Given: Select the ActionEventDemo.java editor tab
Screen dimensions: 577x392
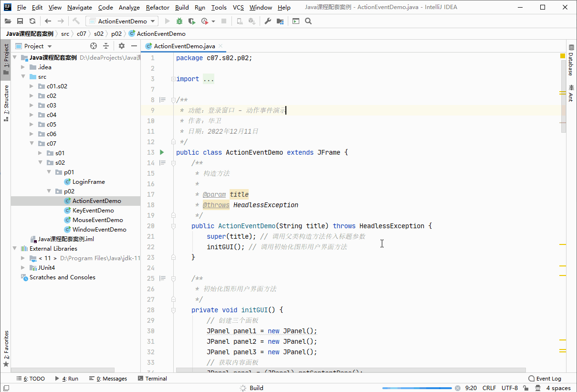Looking at the screenshot, I should 184,46.
